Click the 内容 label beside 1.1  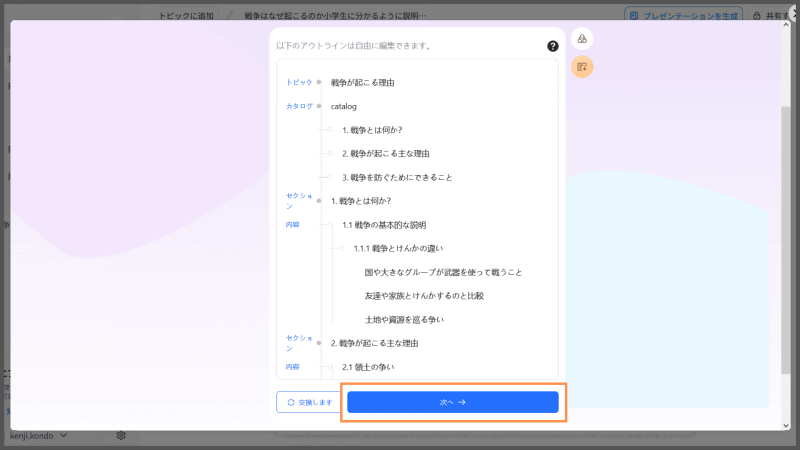click(x=292, y=224)
